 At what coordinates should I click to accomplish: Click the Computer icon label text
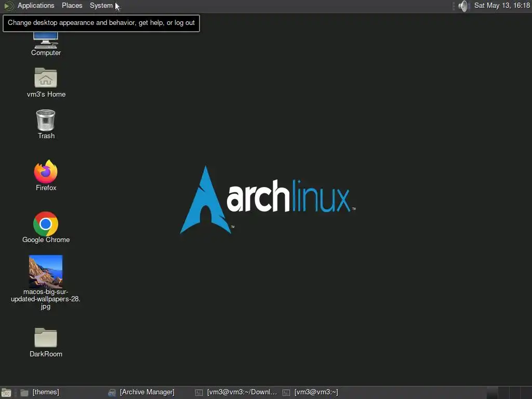(x=46, y=52)
